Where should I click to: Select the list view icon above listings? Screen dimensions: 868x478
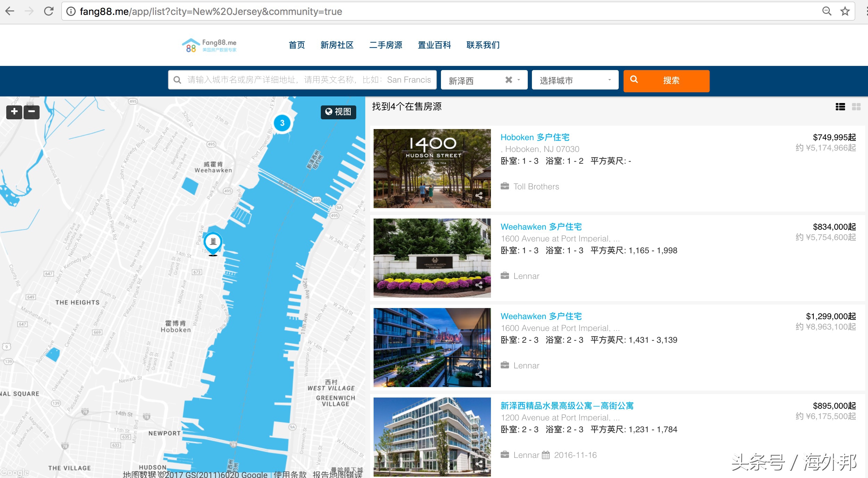click(841, 107)
